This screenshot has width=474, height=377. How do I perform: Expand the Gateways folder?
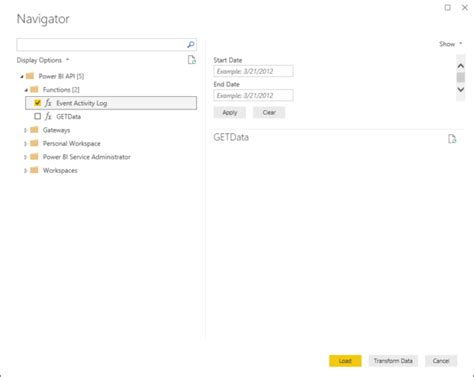(x=25, y=130)
